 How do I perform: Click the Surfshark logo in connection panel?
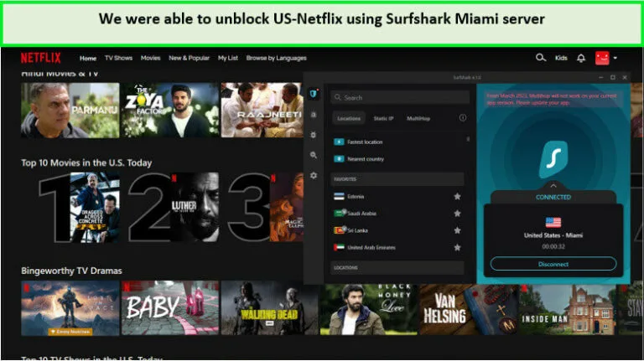pyautogui.click(x=553, y=159)
